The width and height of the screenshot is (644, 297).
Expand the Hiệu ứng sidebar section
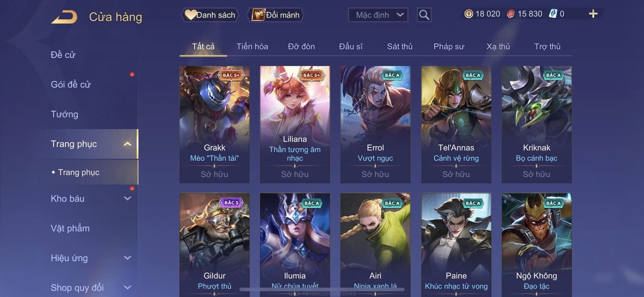tap(127, 258)
